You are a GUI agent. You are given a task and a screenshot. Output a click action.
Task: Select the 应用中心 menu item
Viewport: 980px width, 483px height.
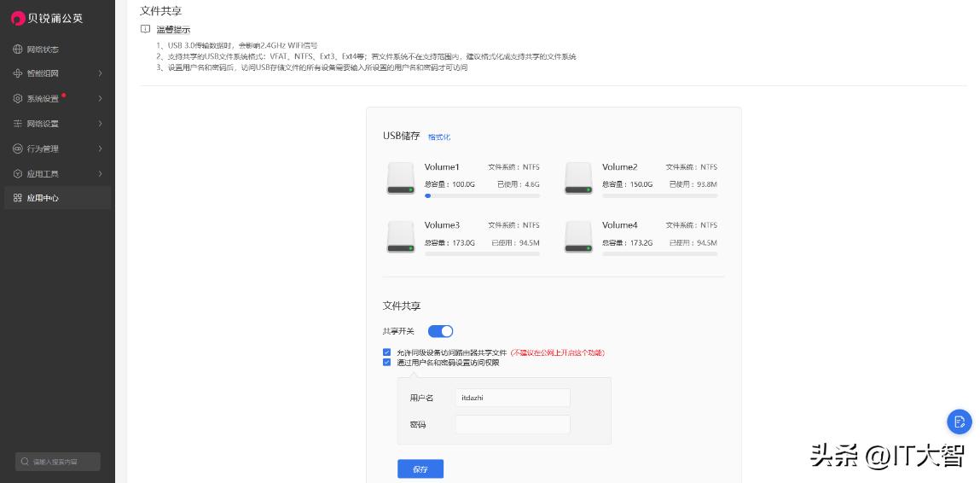click(57, 198)
